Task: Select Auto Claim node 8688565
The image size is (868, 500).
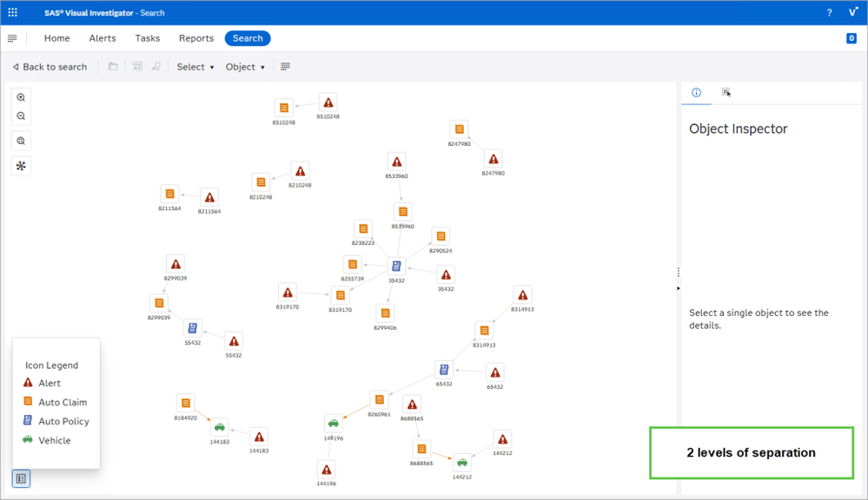Action: tap(421, 449)
